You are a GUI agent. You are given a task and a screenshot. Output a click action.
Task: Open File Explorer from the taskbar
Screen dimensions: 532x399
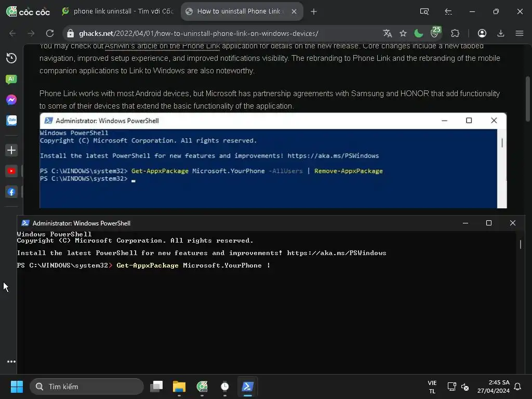coord(179,387)
